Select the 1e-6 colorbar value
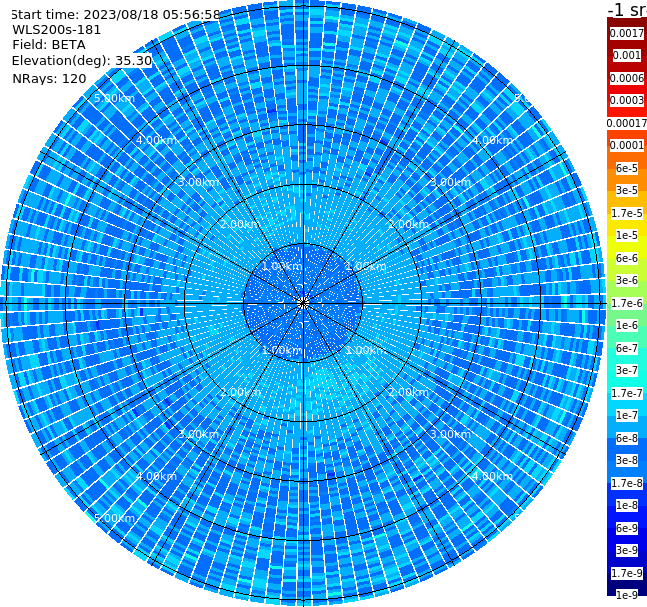This screenshot has width=647, height=607. click(627, 325)
